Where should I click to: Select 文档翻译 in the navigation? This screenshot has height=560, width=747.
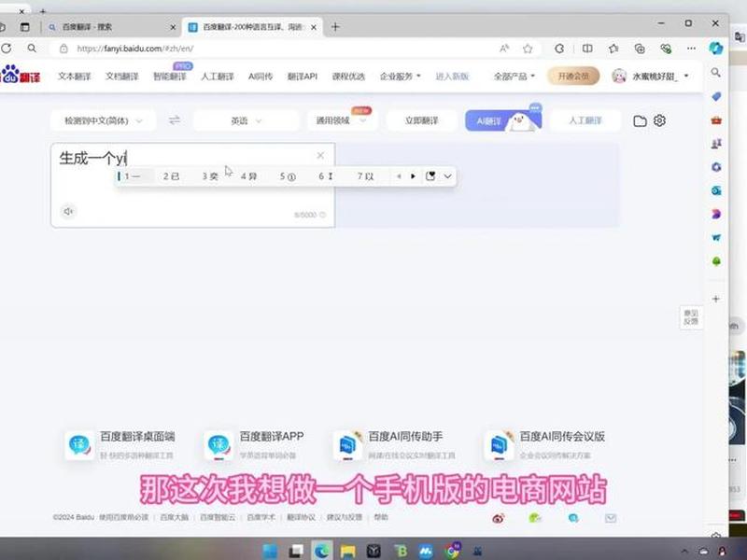[x=122, y=77]
